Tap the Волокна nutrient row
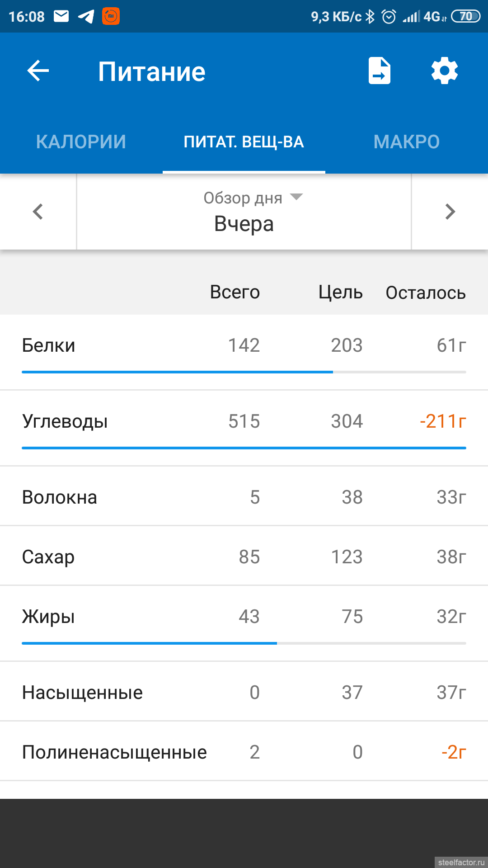 (x=244, y=497)
